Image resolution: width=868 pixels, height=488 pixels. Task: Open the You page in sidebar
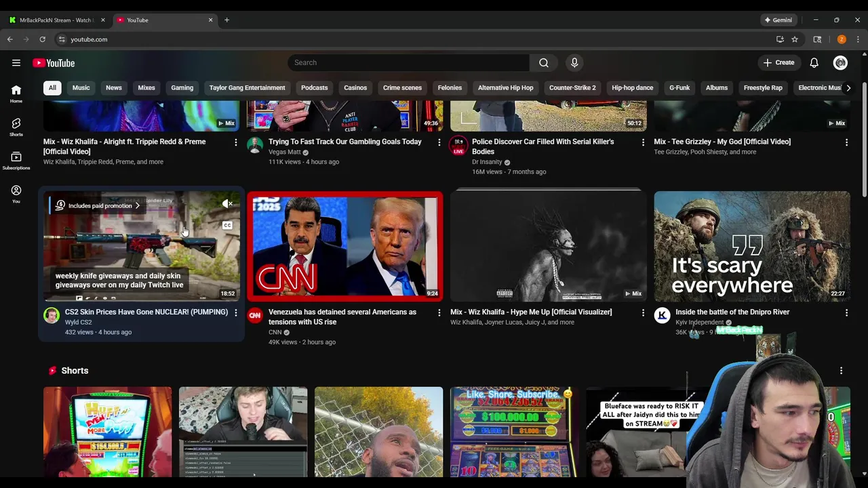coord(16,194)
